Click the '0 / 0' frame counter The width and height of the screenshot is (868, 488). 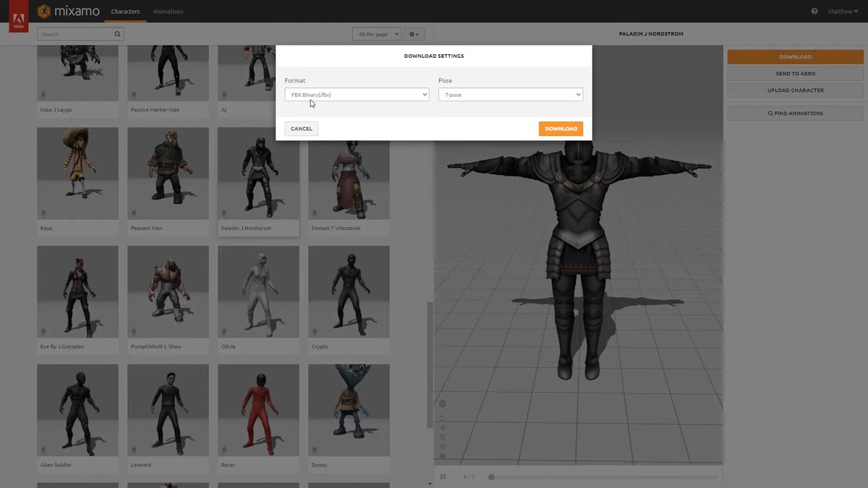click(x=469, y=477)
